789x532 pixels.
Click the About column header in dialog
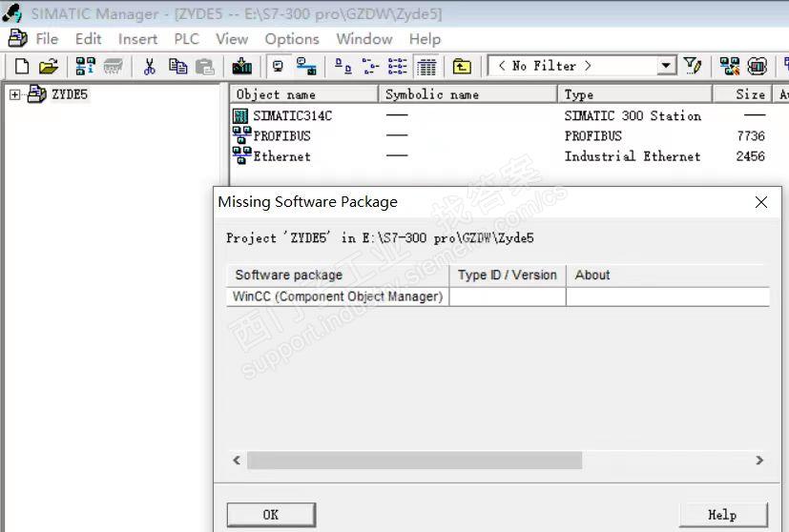[x=668, y=275]
